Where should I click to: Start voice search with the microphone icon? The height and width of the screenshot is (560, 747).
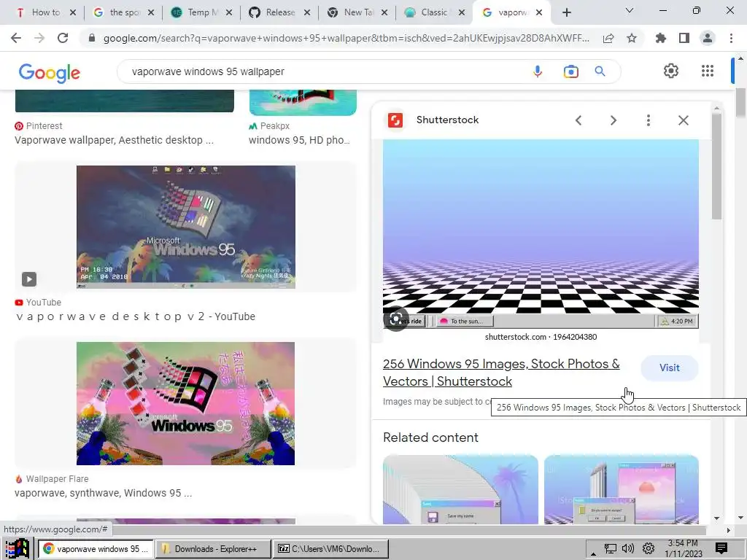point(538,71)
